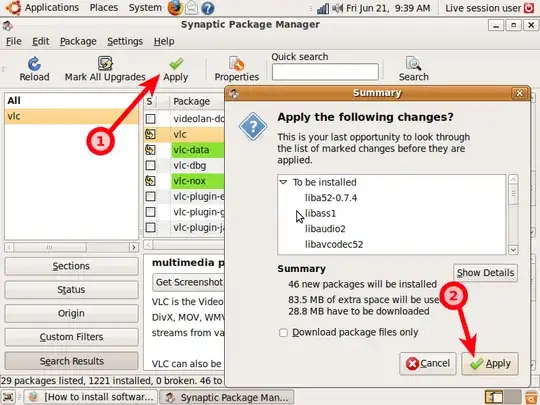Image resolution: width=540 pixels, height=405 pixels.
Task: Click the show desktop icon in the bottom panel
Action: tap(8, 397)
